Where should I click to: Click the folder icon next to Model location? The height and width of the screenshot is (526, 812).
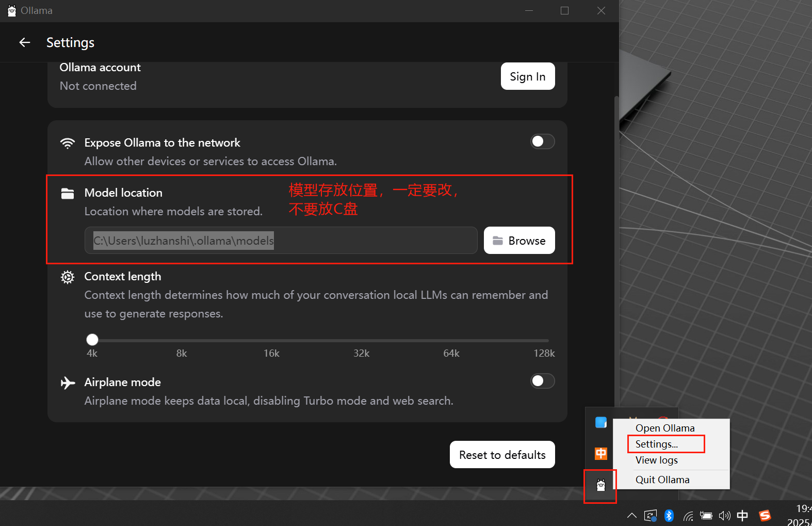pyautogui.click(x=68, y=194)
